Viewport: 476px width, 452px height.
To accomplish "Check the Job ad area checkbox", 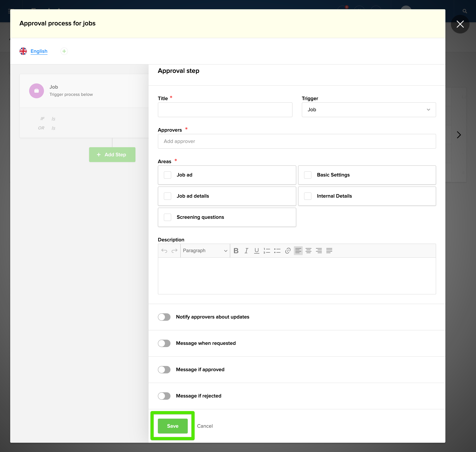I will pyautogui.click(x=168, y=175).
